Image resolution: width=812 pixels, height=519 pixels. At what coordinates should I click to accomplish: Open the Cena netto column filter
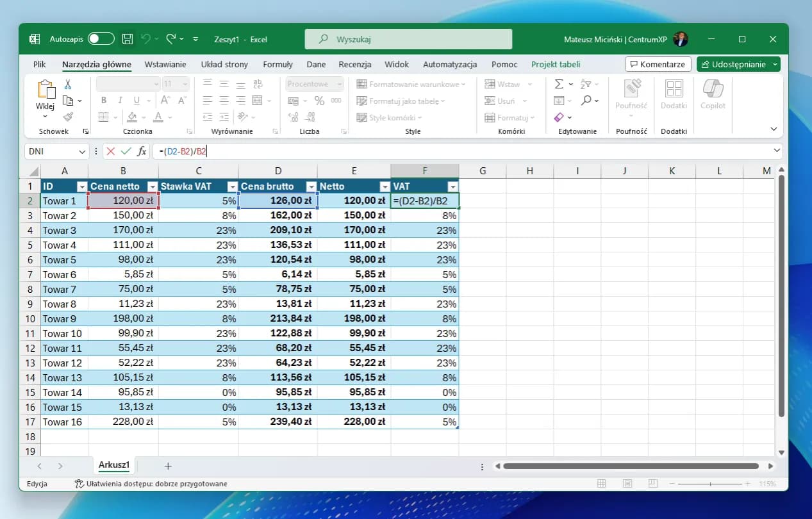coord(153,186)
